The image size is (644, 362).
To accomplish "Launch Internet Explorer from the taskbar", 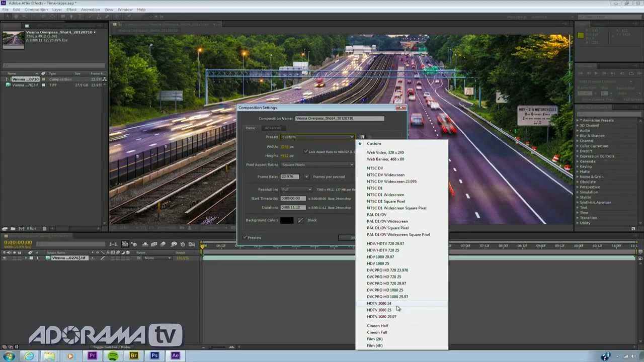I will [x=29, y=356].
